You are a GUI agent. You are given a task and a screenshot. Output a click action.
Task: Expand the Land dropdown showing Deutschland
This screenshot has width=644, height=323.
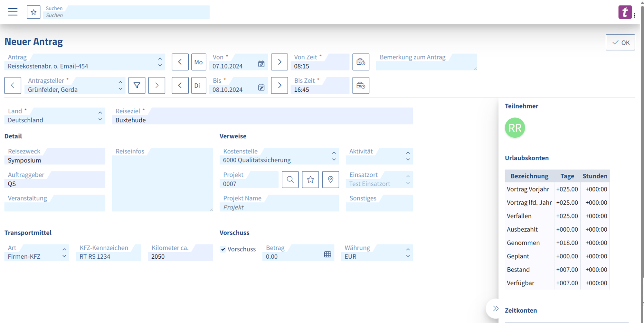pyautogui.click(x=100, y=120)
